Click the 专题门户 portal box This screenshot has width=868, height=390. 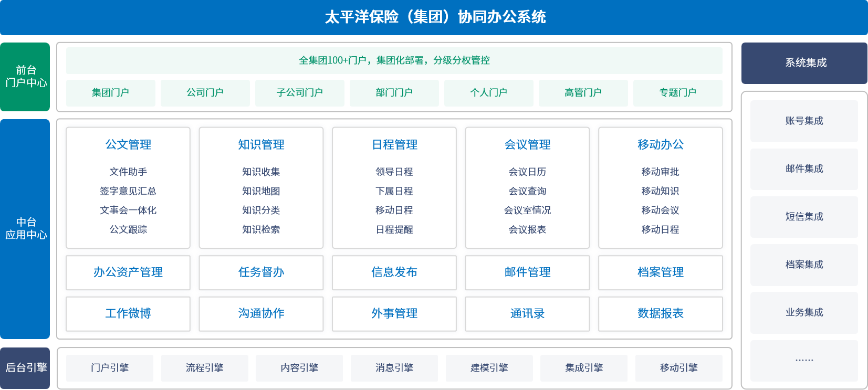coord(678,93)
